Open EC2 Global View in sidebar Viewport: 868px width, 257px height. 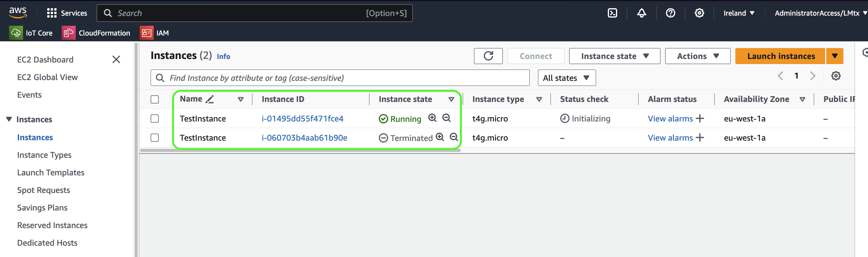(48, 77)
